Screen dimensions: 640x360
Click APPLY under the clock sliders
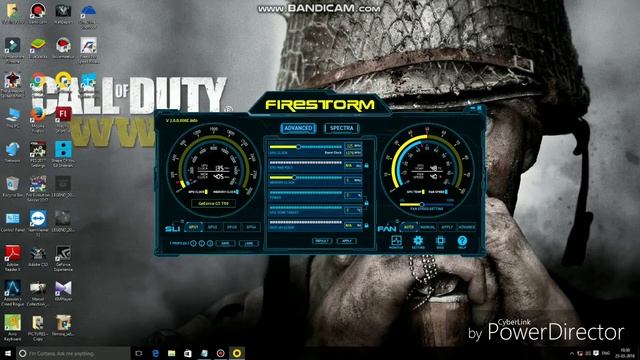click(x=347, y=241)
